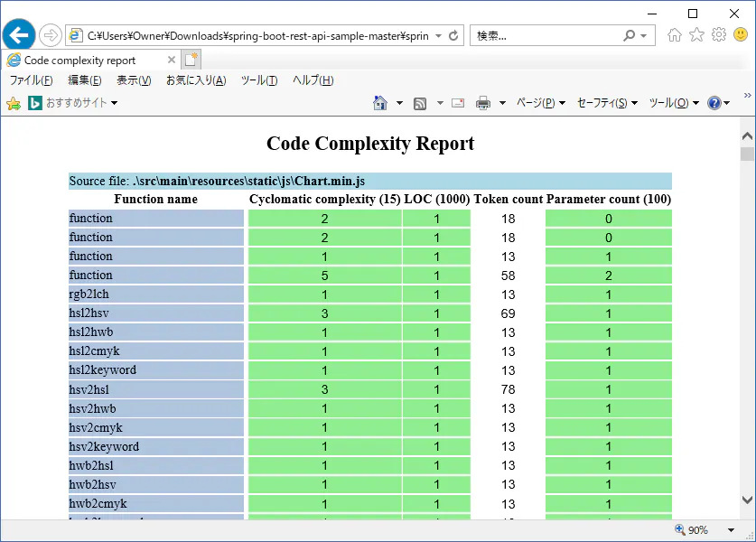The width and height of the screenshot is (756, 542).
Task: Open home page via top-right house icon
Action: pos(675,34)
